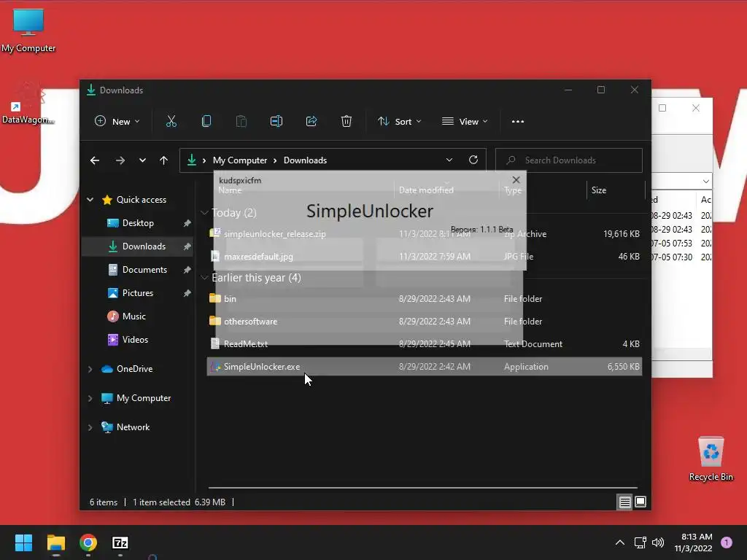747x560 pixels.
Task: Select Music in navigation pane
Action: [138, 316]
